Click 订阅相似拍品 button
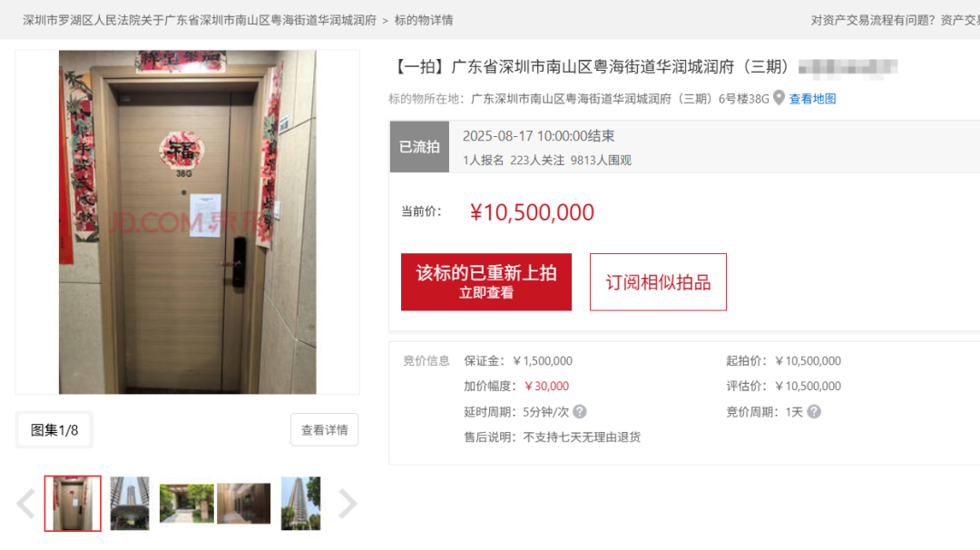 coord(658,282)
